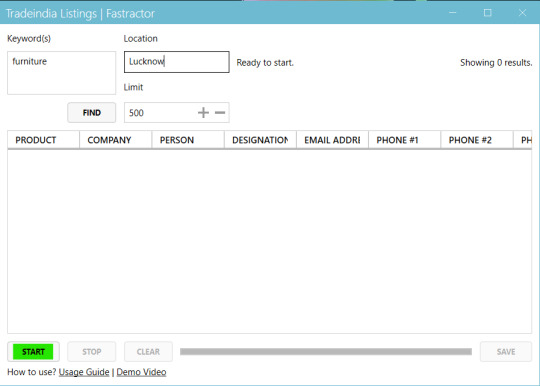Click the 'Showing 0 results.' text

click(x=496, y=63)
